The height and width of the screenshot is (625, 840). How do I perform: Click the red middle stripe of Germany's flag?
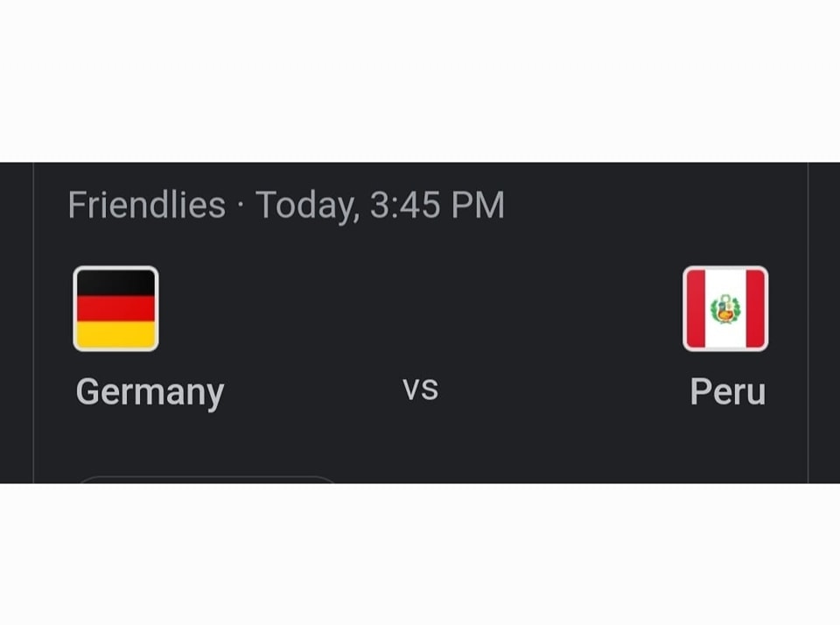115,309
